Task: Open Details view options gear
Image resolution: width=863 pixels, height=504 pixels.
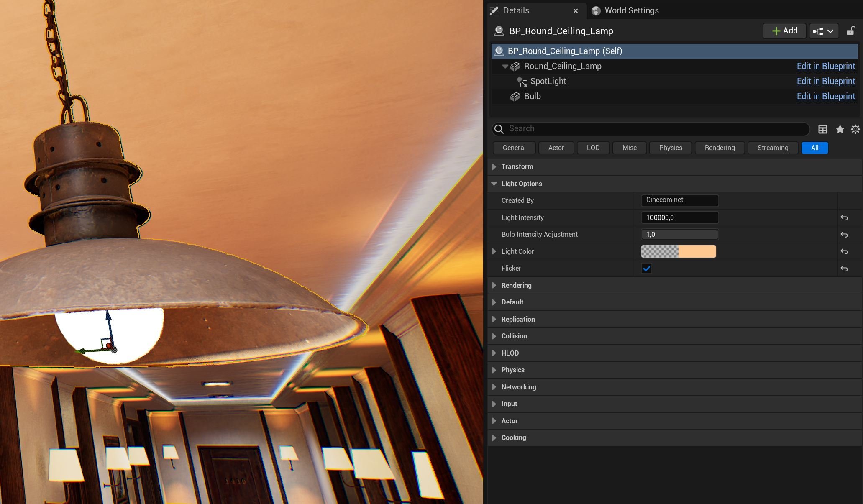Action: 855,129
